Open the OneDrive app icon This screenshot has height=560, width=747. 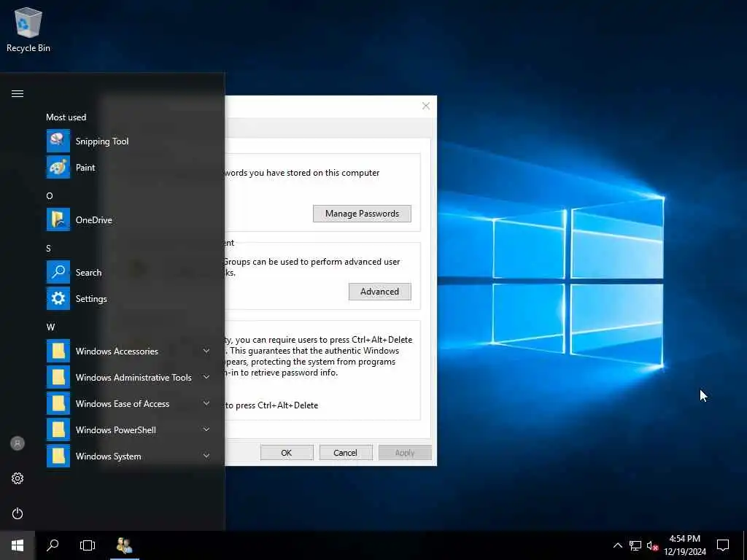[58, 219]
